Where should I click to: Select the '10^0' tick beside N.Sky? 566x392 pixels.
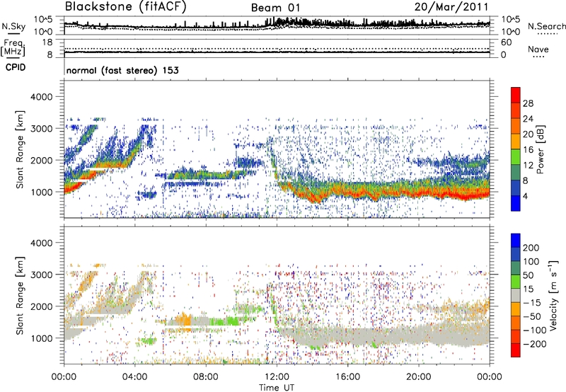pyautogui.click(x=43, y=32)
